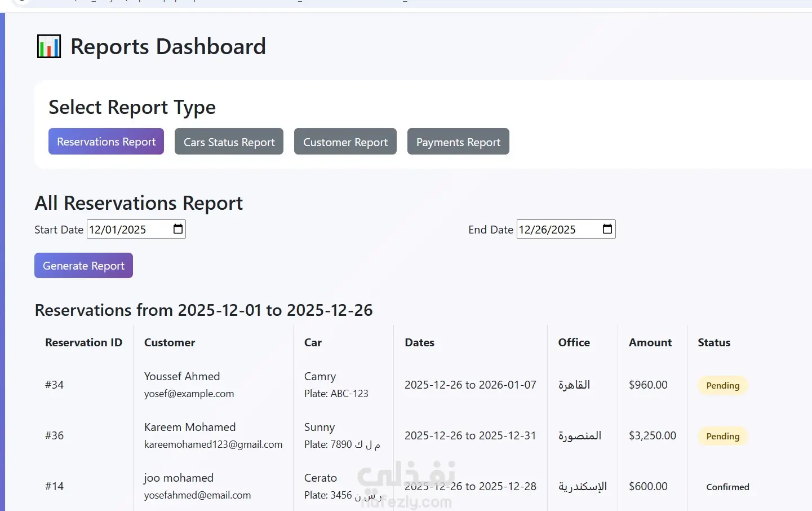The width and height of the screenshot is (812, 511).
Task: Show the Payments Report
Action: 458,141
